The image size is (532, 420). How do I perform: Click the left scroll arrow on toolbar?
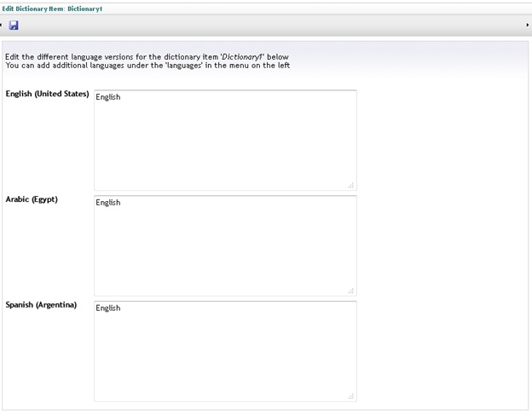coord(2,26)
